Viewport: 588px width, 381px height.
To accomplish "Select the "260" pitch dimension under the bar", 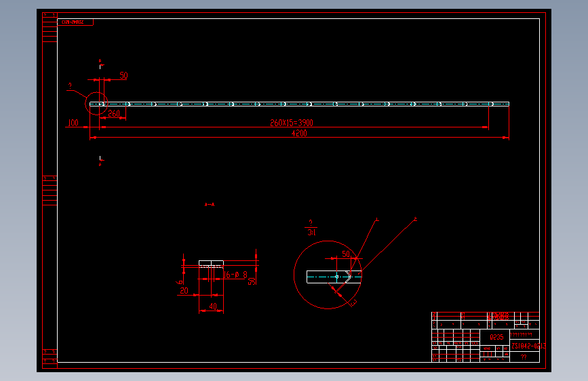I will click(x=114, y=113).
